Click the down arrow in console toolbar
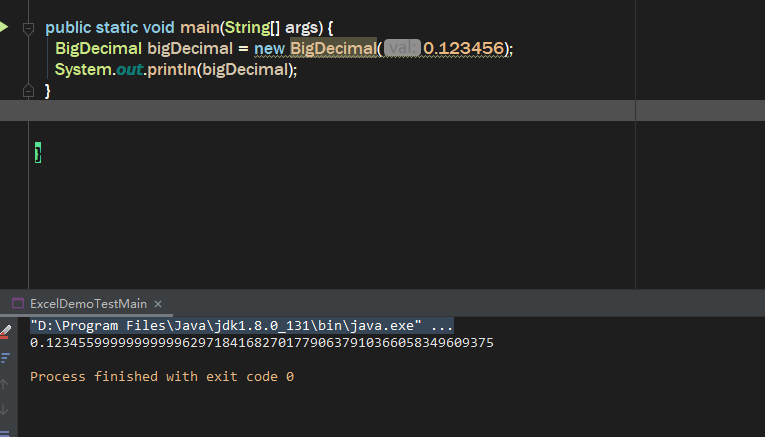Screen dimensions: 765x437 [x=5, y=409]
